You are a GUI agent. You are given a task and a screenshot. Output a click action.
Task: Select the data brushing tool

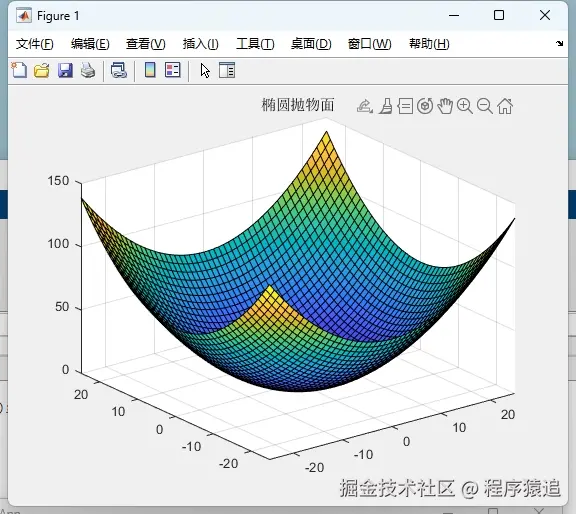385,107
